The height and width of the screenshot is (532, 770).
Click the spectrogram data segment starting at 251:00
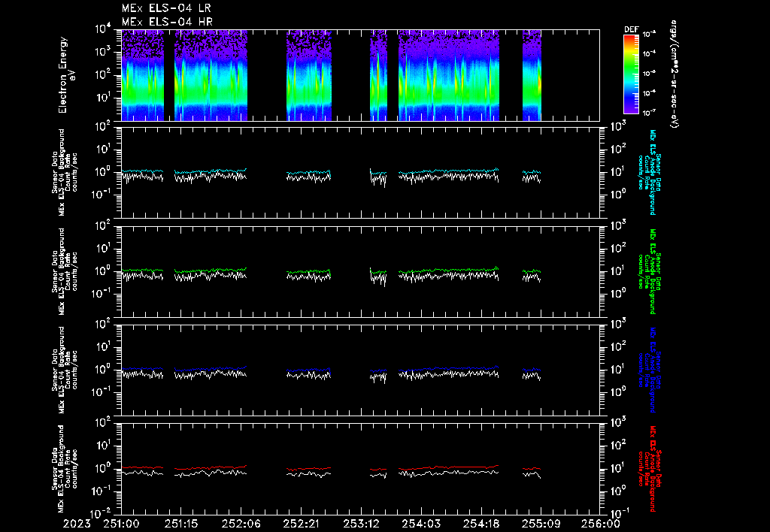[x=142, y=75]
